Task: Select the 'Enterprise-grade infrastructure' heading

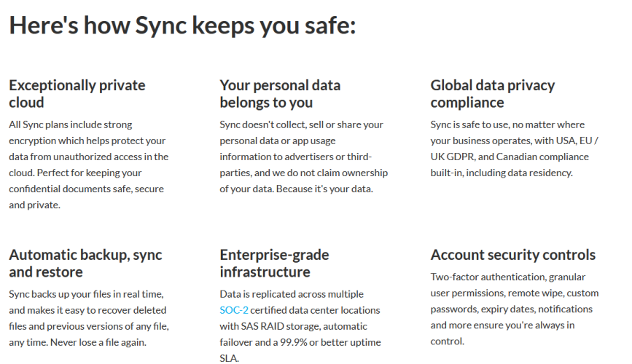Action: 274,264
